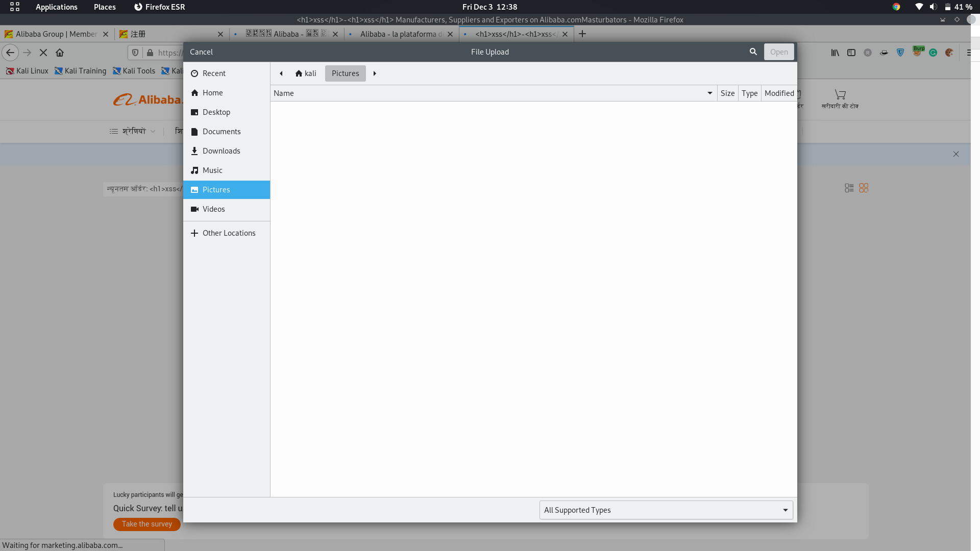This screenshot has height=551, width=980.
Task: Cancel the File Upload dialog
Action: click(201, 52)
